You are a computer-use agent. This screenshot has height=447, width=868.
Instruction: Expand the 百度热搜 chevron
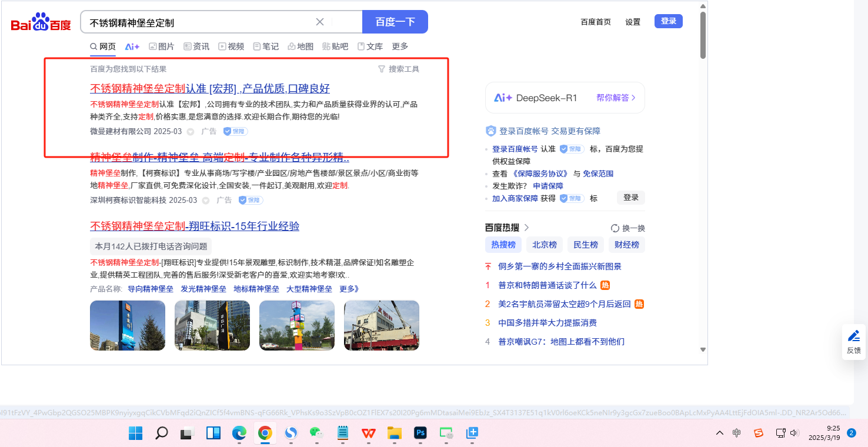[526, 228]
